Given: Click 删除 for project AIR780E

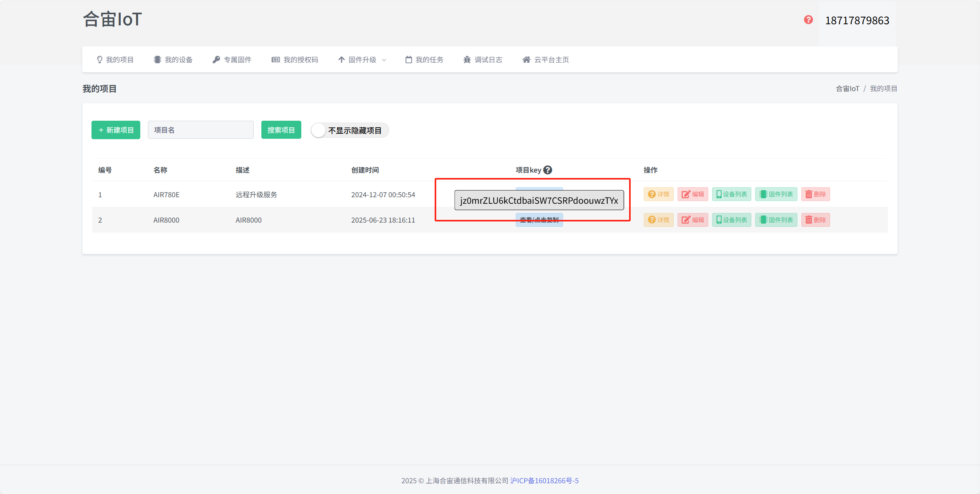Looking at the screenshot, I should [816, 194].
